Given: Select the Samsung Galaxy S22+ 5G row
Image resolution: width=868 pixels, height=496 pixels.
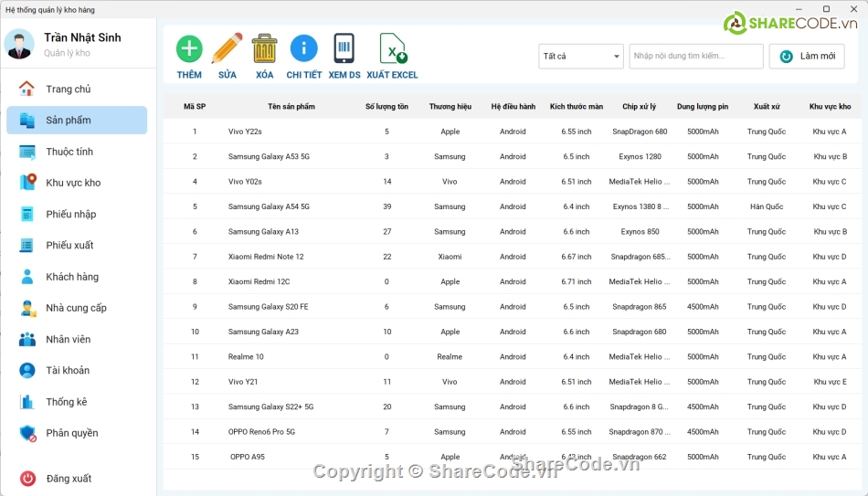Looking at the screenshot, I should click(513, 406).
